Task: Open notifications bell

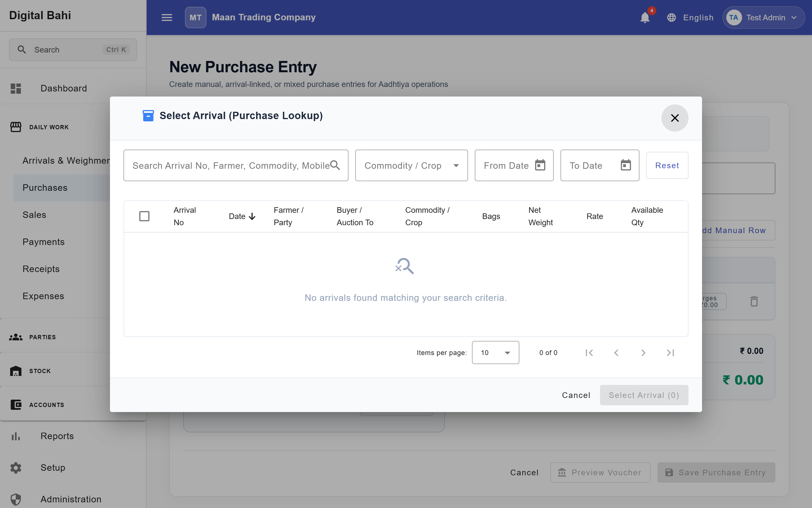Action: point(645,17)
